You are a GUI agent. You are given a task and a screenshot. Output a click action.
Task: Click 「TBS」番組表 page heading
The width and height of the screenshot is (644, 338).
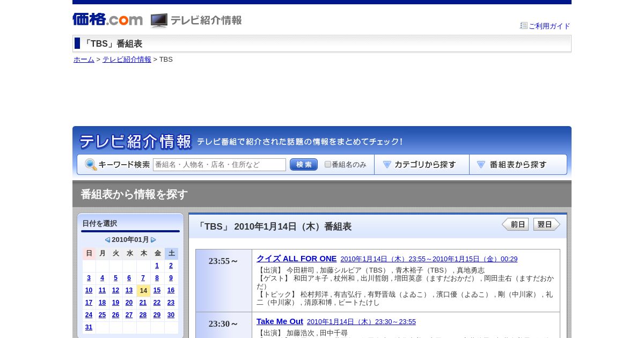[x=112, y=44]
